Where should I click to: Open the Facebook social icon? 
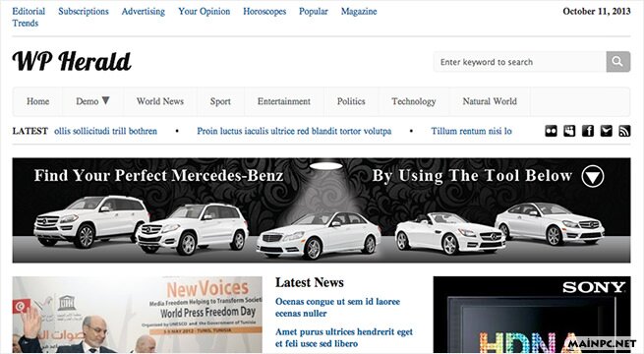[x=588, y=131]
